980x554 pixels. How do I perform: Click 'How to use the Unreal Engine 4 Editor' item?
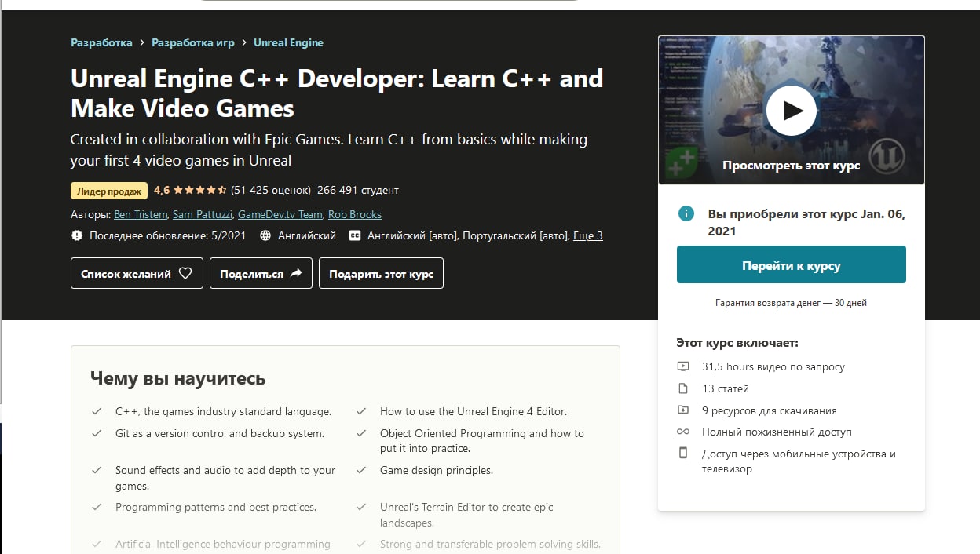pyautogui.click(x=474, y=411)
